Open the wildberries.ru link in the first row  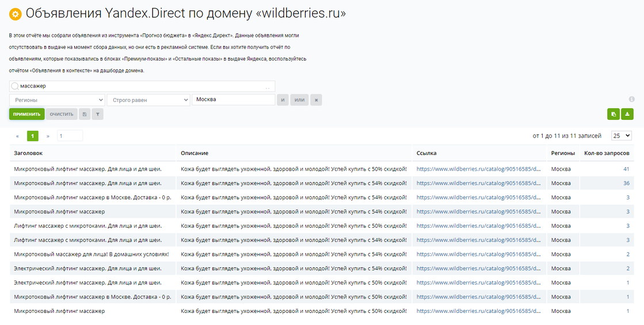pyautogui.click(x=478, y=169)
